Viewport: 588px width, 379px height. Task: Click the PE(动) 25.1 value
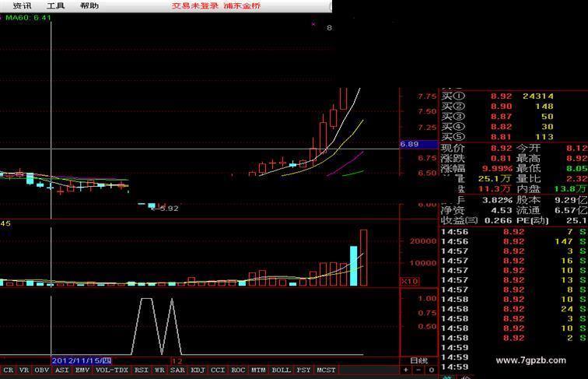(576, 221)
